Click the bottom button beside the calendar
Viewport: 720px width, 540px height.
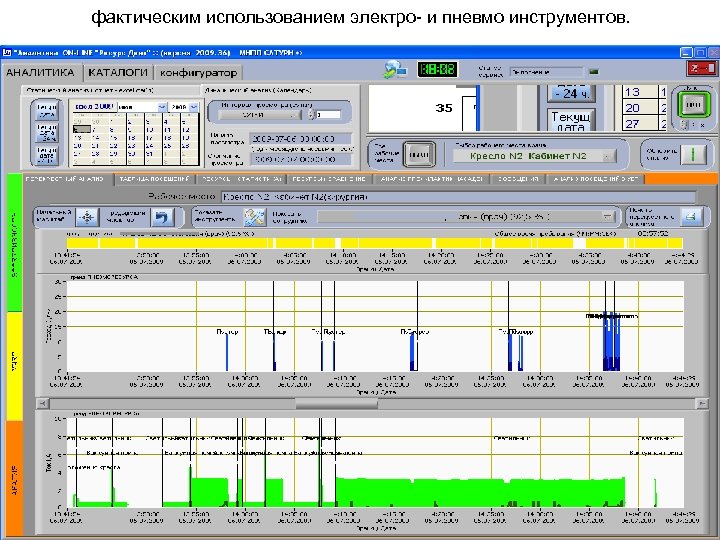click(46, 155)
